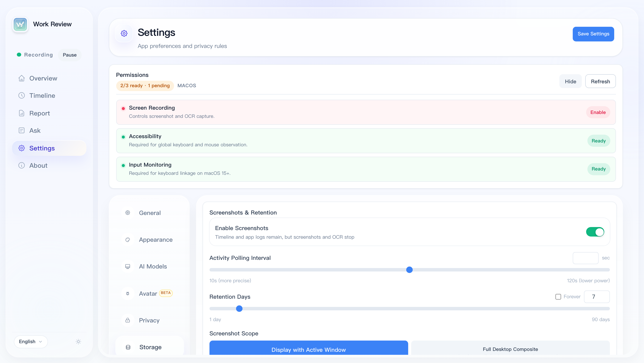Refresh the permissions status
Screen dimensions: 644x363
pyautogui.click(x=600, y=81)
